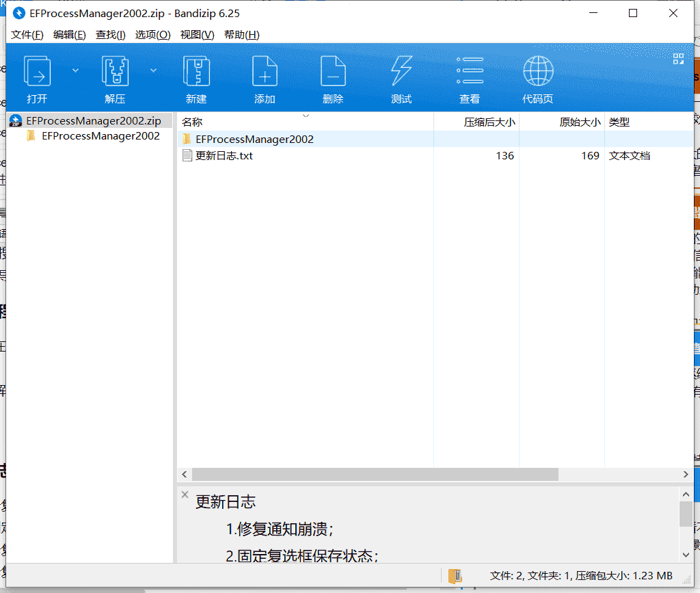Click the sort direction chevron above 名称 column

pos(306,116)
